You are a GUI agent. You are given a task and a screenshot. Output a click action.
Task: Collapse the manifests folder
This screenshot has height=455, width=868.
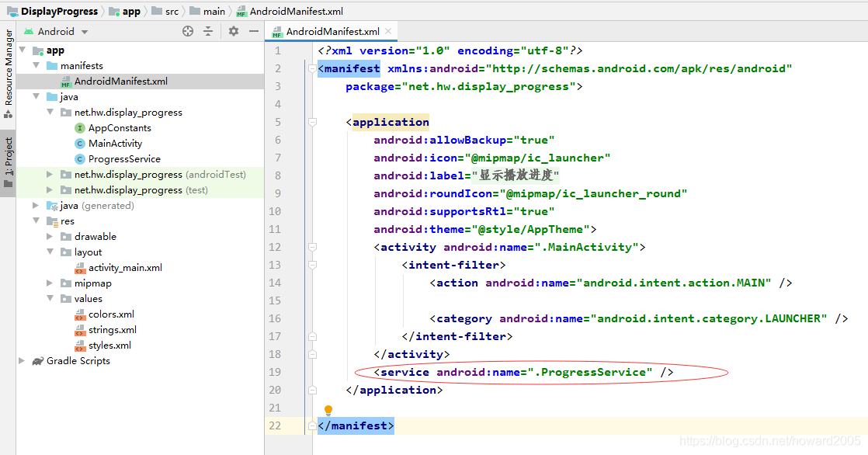[36, 65]
